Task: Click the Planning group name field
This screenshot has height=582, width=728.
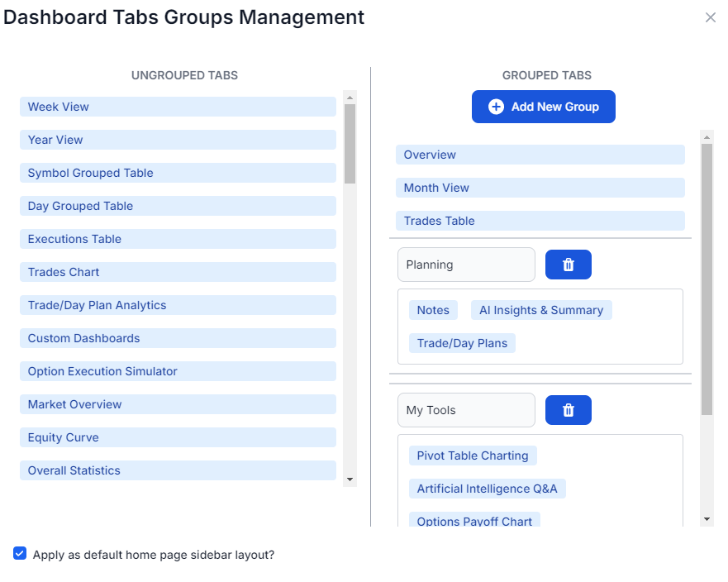Action: click(x=466, y=265)
